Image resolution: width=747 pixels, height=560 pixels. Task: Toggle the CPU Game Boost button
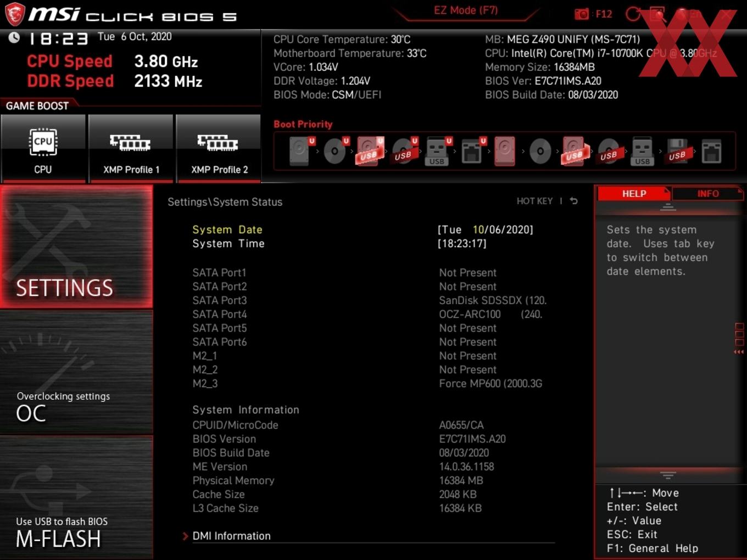[x=43, y=148]
